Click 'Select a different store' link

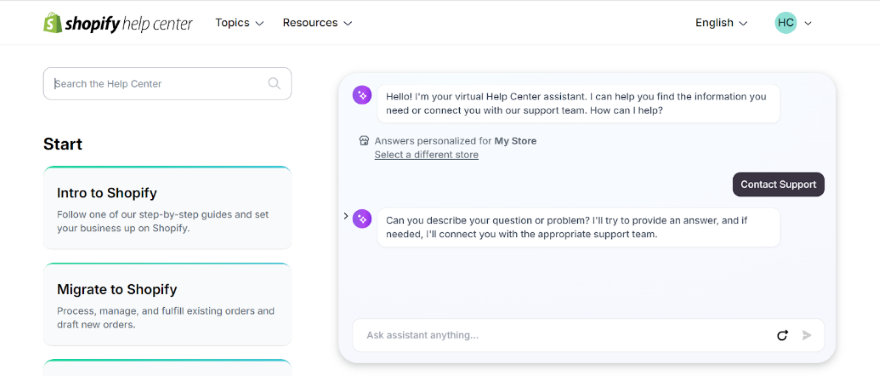427,155
